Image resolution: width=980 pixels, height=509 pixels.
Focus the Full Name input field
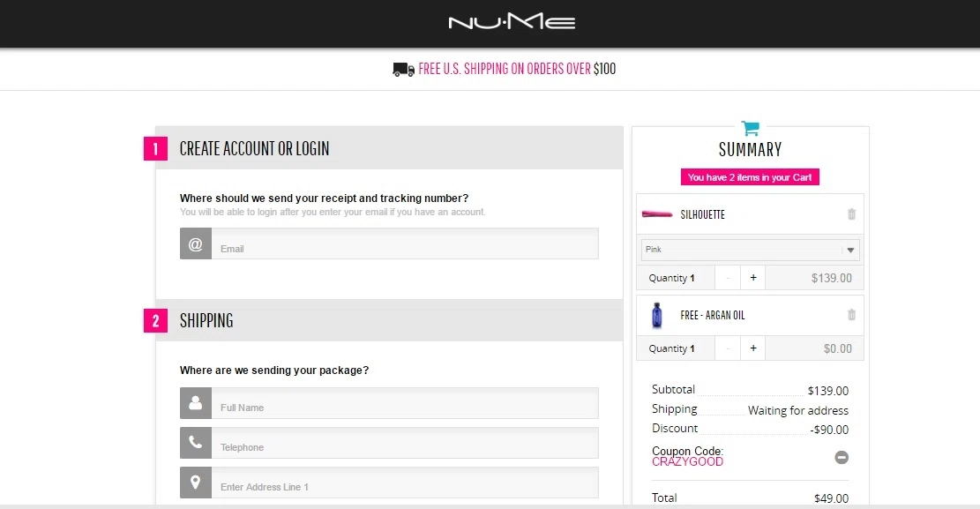(405, 403)
